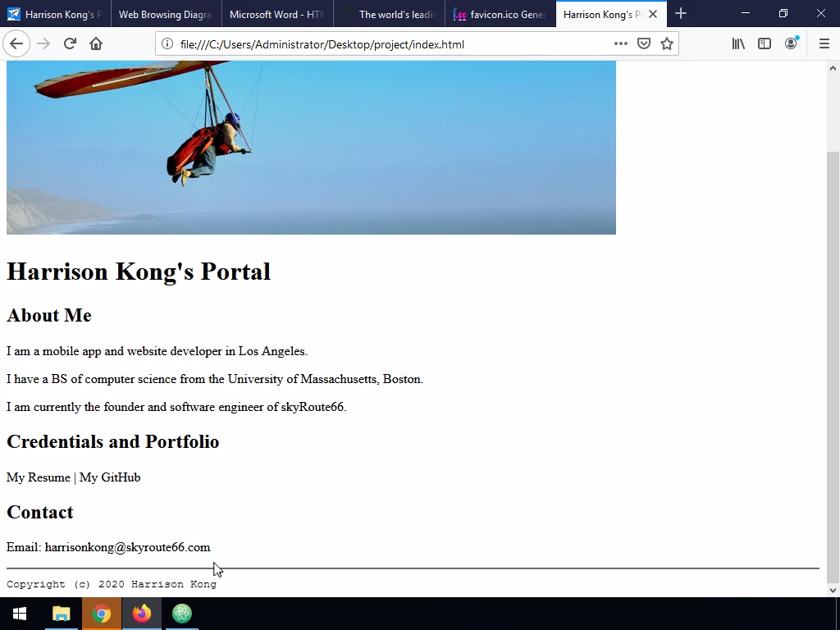Switch to the first Harrison Kong's tab
This screenshot has width=840, height=630.
(x=55, y=15)
